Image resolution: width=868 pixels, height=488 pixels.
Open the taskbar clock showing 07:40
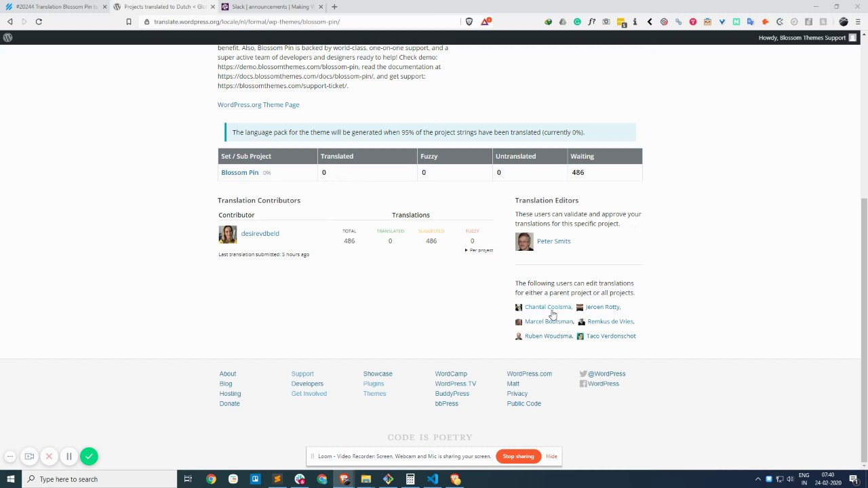coord(828,479)
